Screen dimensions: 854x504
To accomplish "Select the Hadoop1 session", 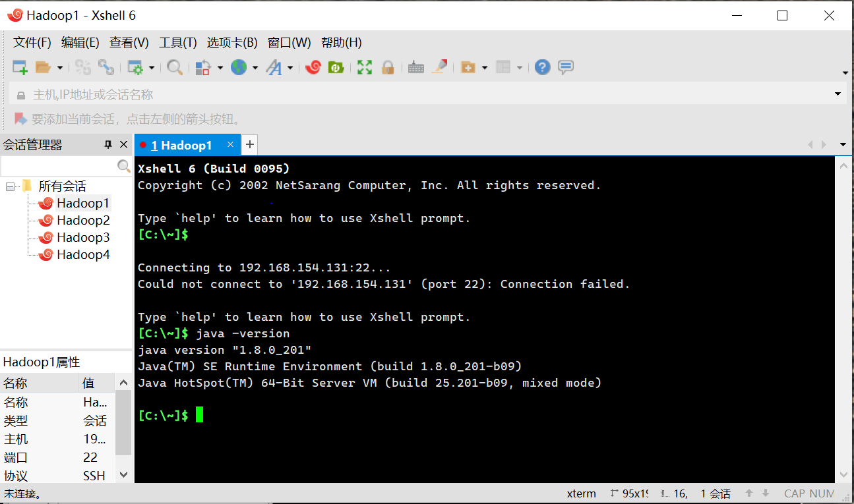I will tap(83, 204).
